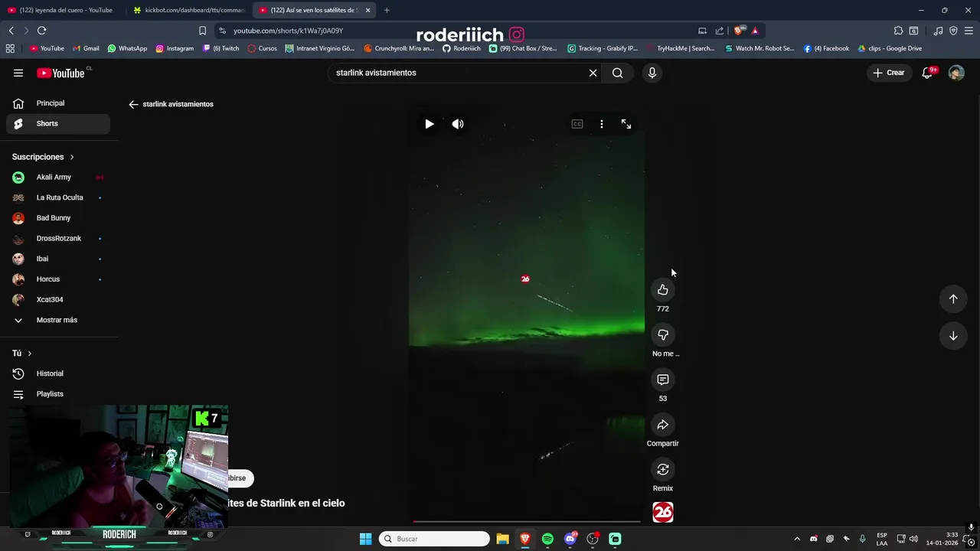The image size is (980, 551).
Task: Bookmark this page icon
Action: (202, 31)
